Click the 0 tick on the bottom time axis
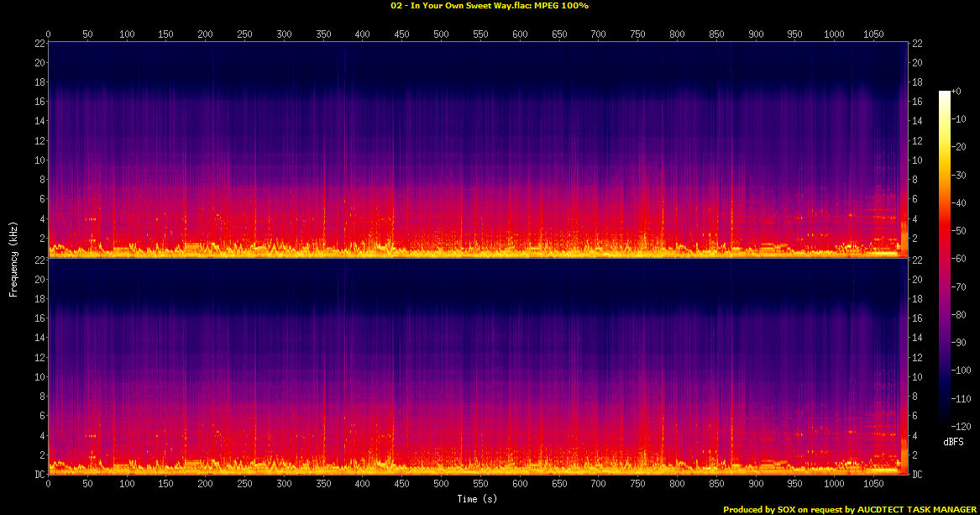The width and height of the screenshot is (980, 515). pyautogui.click(x=49, y=485)
